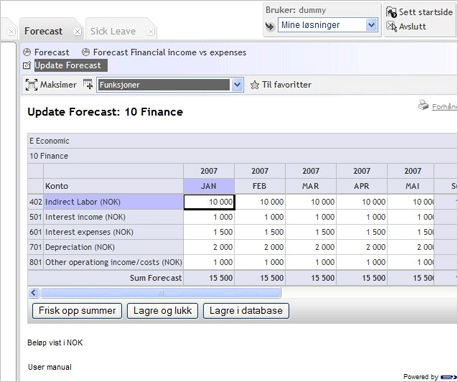The image size is (458, 382).
Task: Click the add-window icon beside Maksimer
Action: coord(88,85)
